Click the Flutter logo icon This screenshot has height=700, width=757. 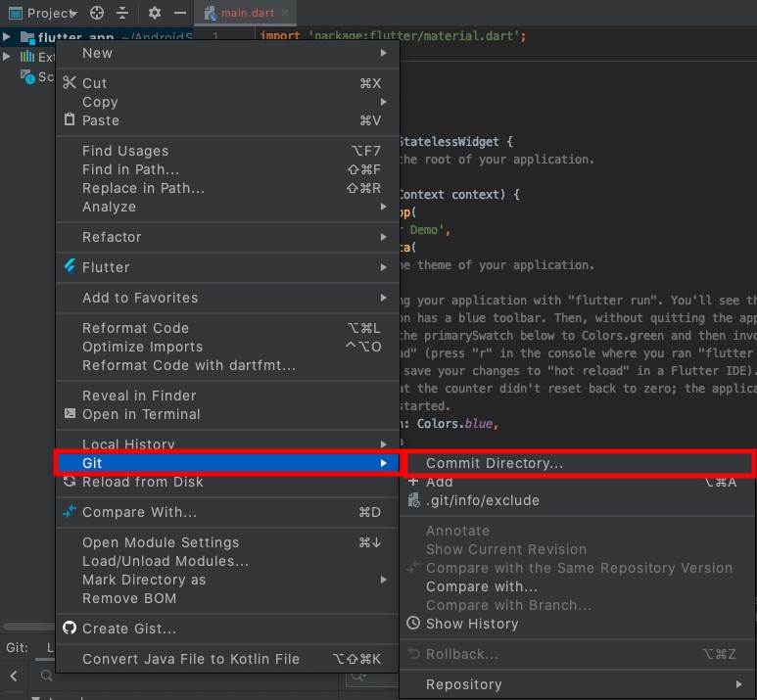click(x=70, y=266)
